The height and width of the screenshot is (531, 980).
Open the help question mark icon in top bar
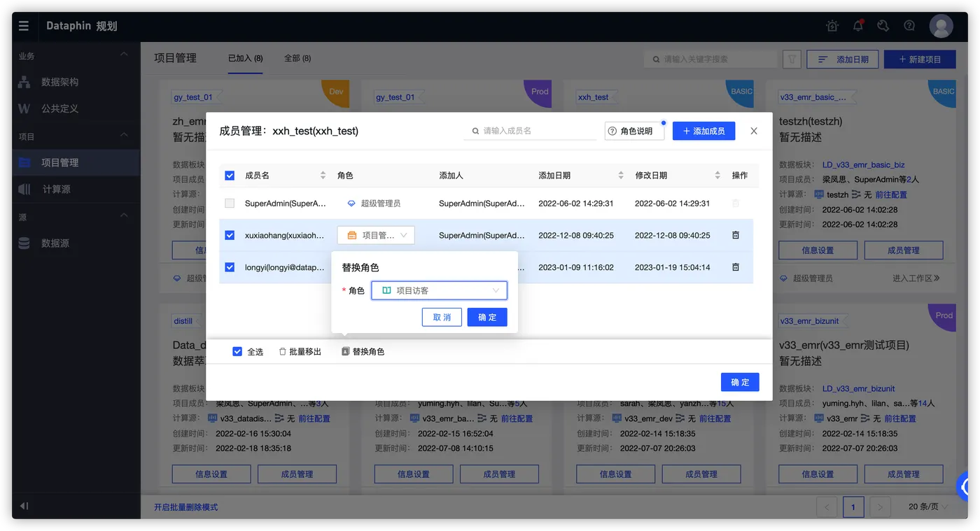click(x=909, y=26)
